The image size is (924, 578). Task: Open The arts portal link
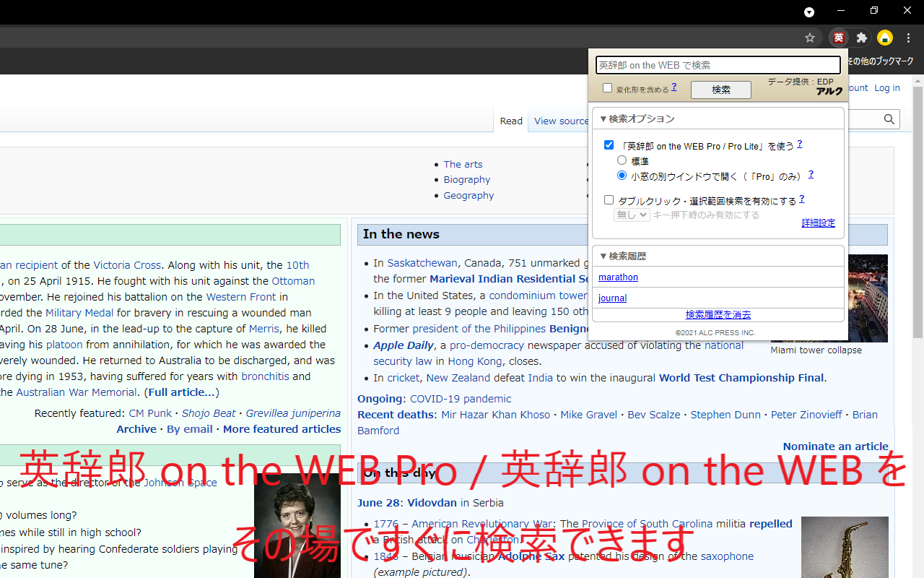pos(463,164)
